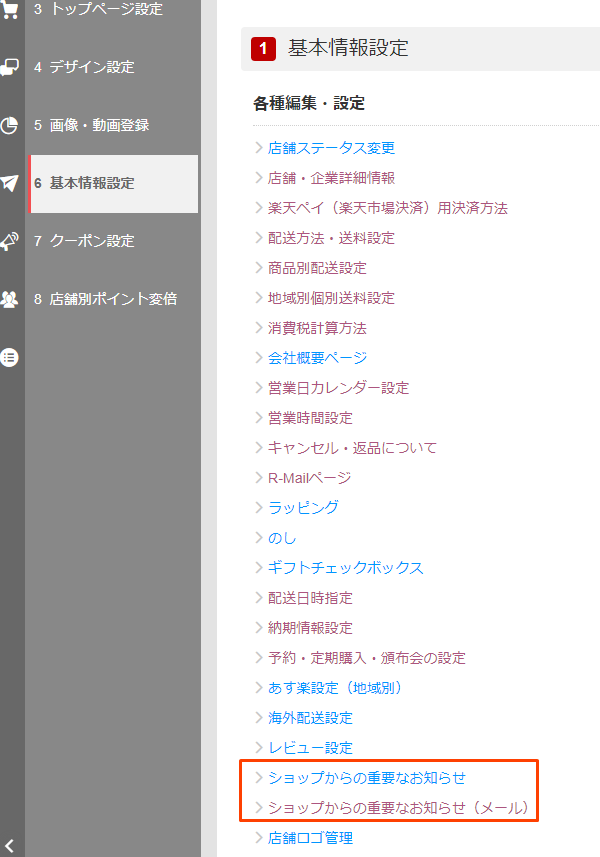The height and width of the screenshot is (857, 600).
Task: Open ショップからの重要なお知らせ link
Action: pyautogui.click(x=367, y=778)
